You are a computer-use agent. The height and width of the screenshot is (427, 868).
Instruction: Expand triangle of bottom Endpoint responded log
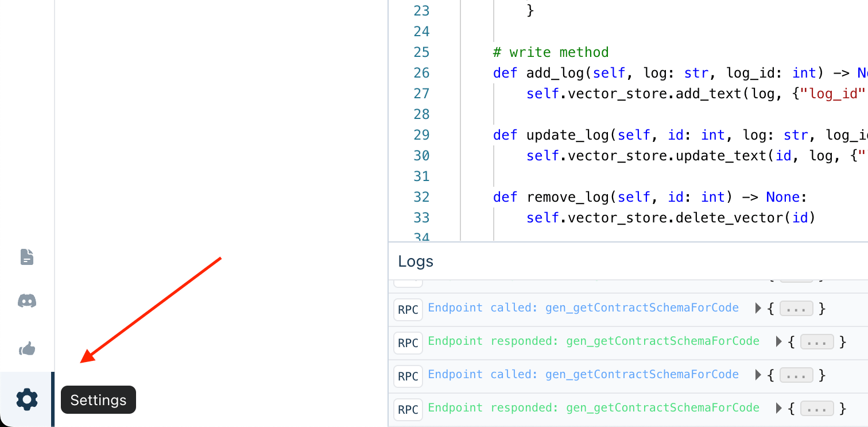(779, 409)
